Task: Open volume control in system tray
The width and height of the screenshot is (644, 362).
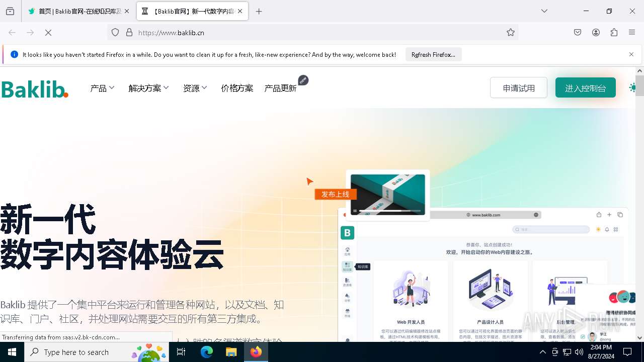Action: (579, 352)
